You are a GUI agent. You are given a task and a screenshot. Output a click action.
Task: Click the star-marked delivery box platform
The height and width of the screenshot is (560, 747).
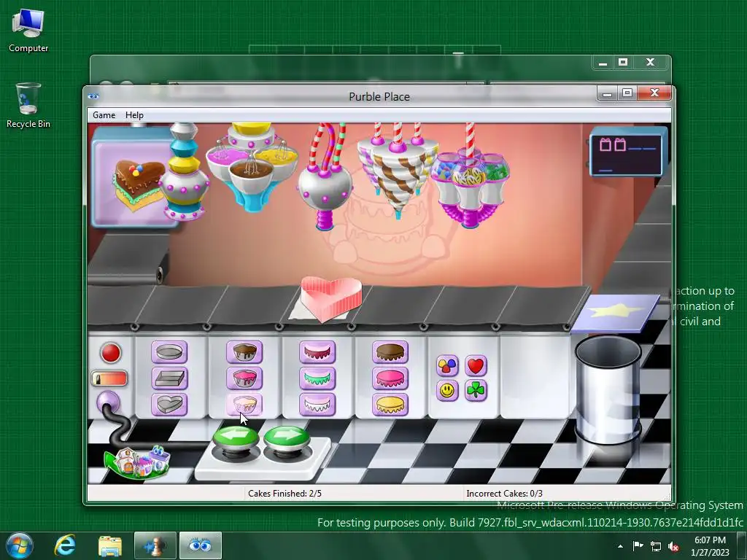click(617, 312)
